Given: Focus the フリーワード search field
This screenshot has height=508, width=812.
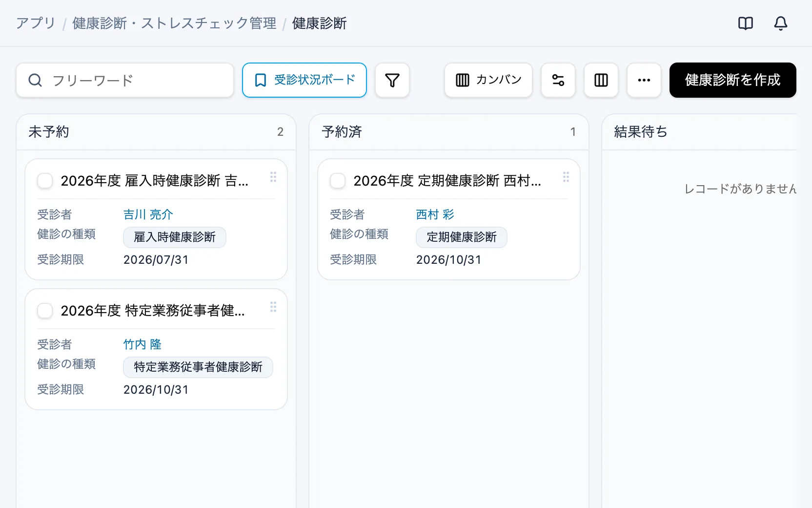Looking at the screenshot, I should pyautogui.click(x=125, y=80).
